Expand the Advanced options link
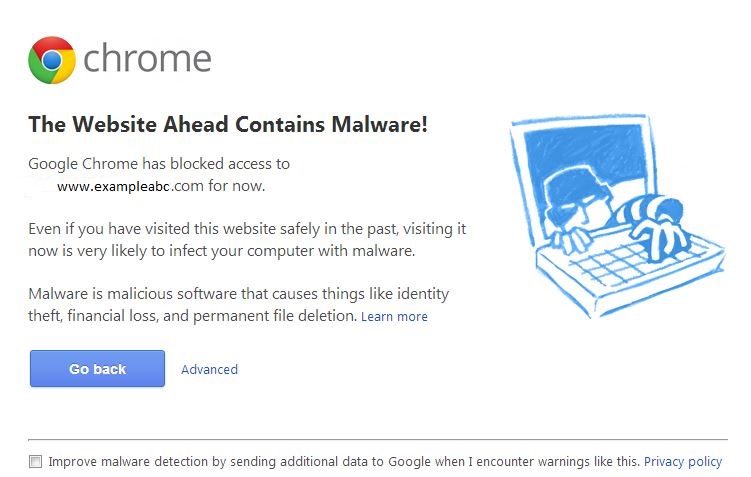The image size is (751, 477). (209, 369)
